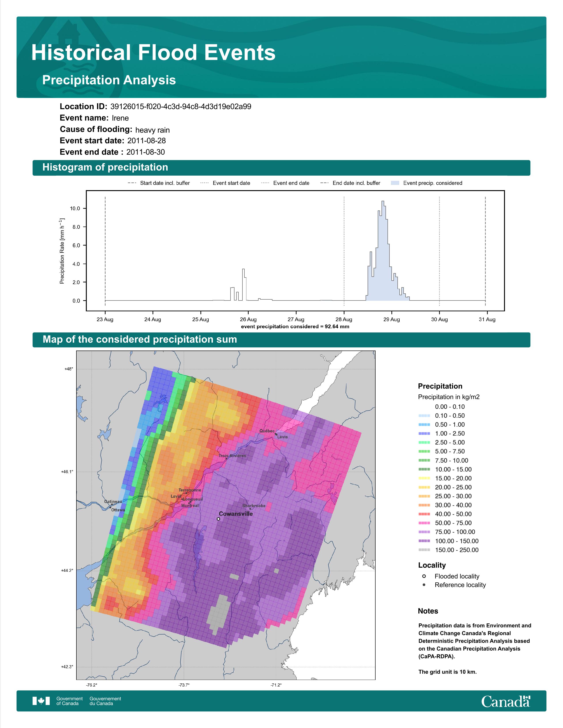This screenshot has height=728, width=563.
Task: Click the 50.00 - 75.00 precipitation color swatch
Action: click(424, 523)
